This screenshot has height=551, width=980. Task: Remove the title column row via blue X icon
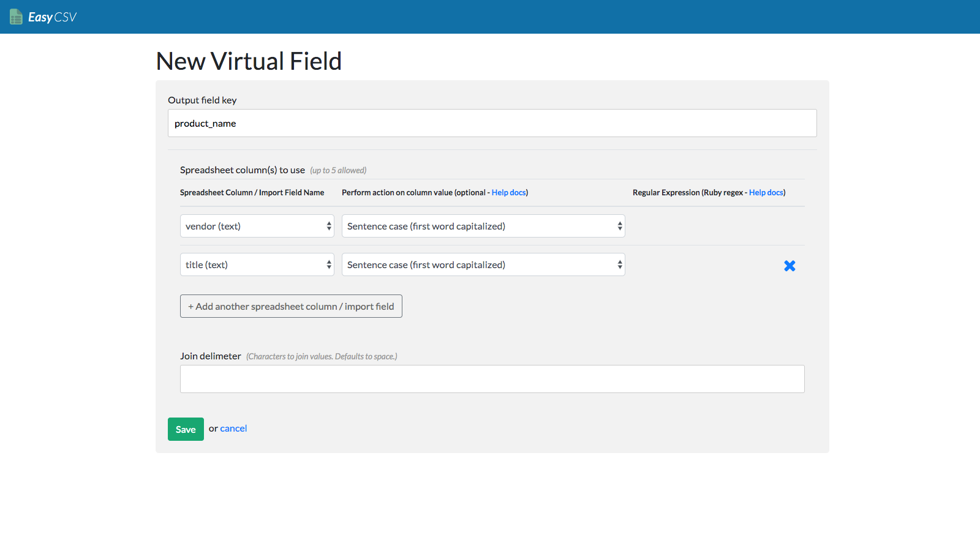790,266
